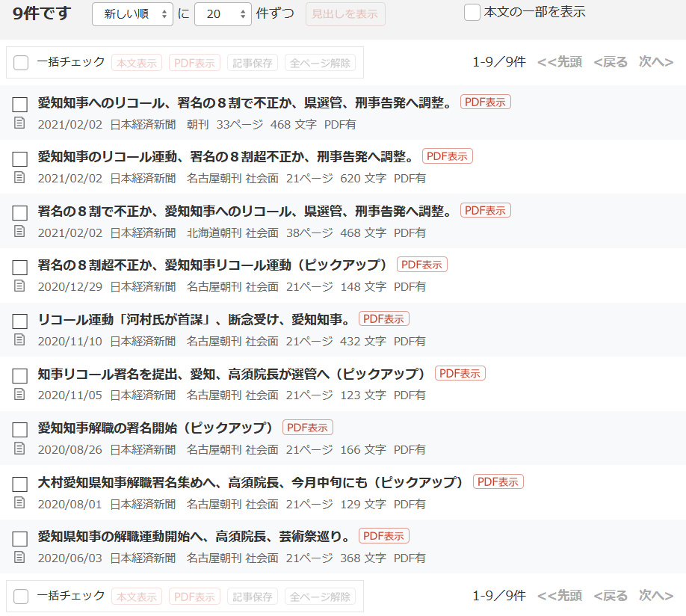Click the top 記事保存 button
Viewport: 686px width, 616px height.
click(x=253, y=64)
